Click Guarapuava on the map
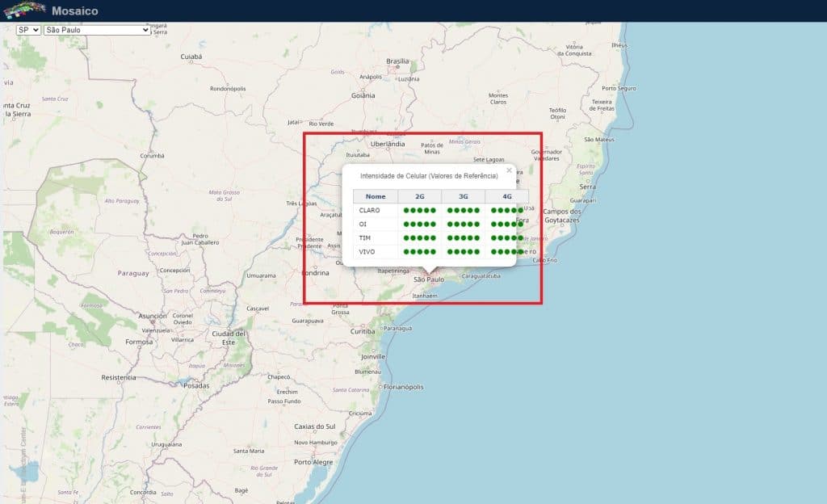This screenshot has height=504, width=827. click(308, 321)
